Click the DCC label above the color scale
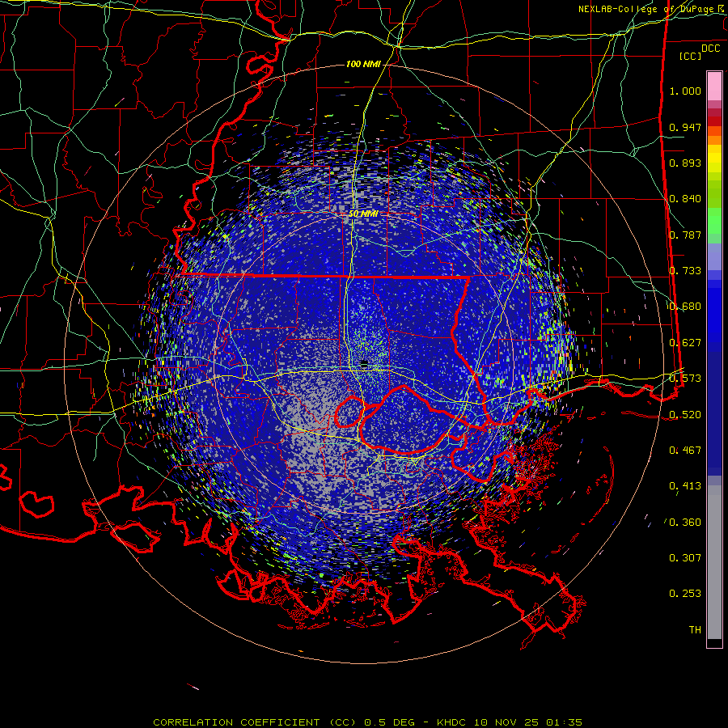Viewport: 728px width, 728px height. (x=711, y=49)
